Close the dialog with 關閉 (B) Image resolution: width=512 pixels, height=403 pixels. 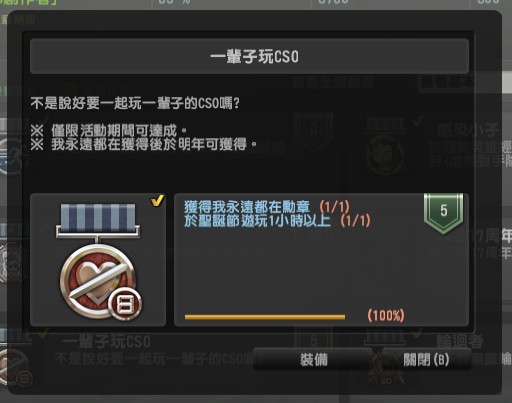pyautogui.click(x=426, y=359)
